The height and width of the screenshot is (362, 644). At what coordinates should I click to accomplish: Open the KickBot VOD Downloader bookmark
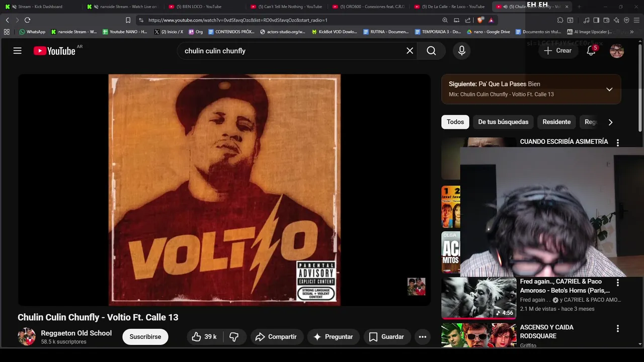[335, 32]
